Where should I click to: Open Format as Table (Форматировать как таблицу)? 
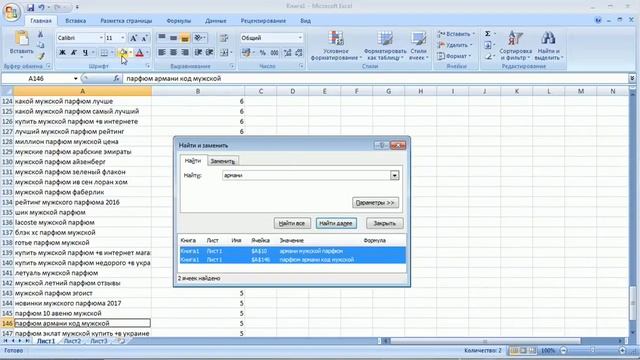(x=385, y=46)
